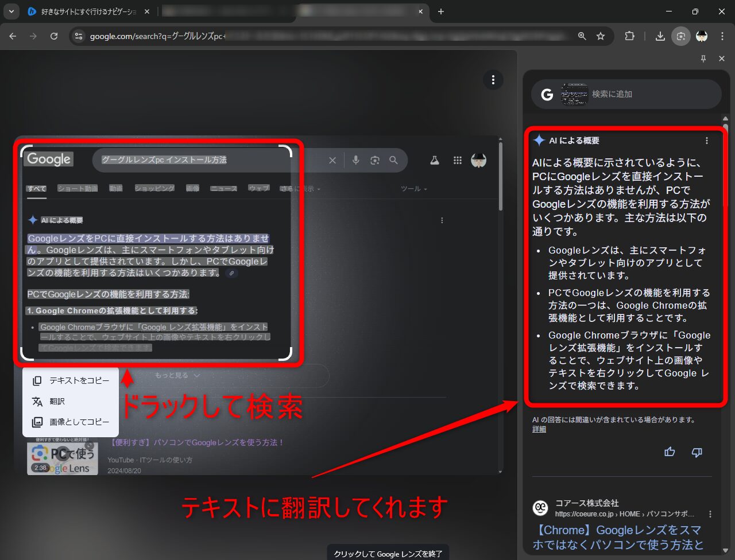Open site information icon in address bar
This screenshot has height=560, width=735.
click(79, 36)
